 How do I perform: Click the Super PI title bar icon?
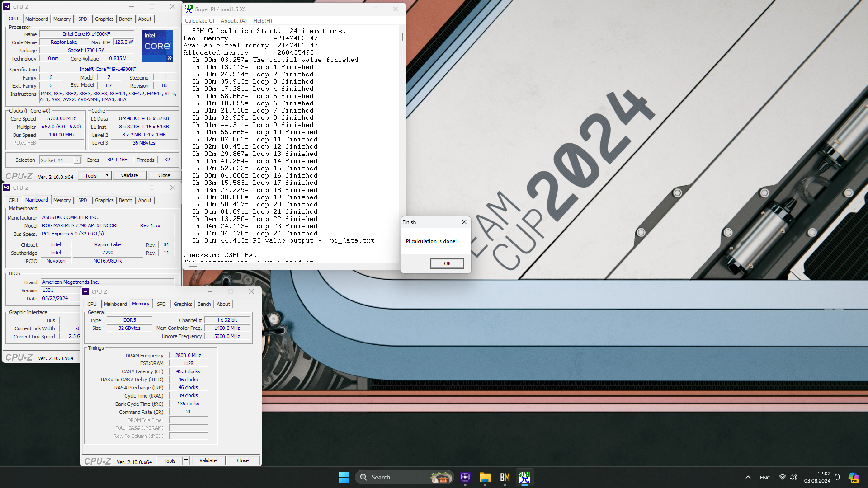[x=189, y=9]
